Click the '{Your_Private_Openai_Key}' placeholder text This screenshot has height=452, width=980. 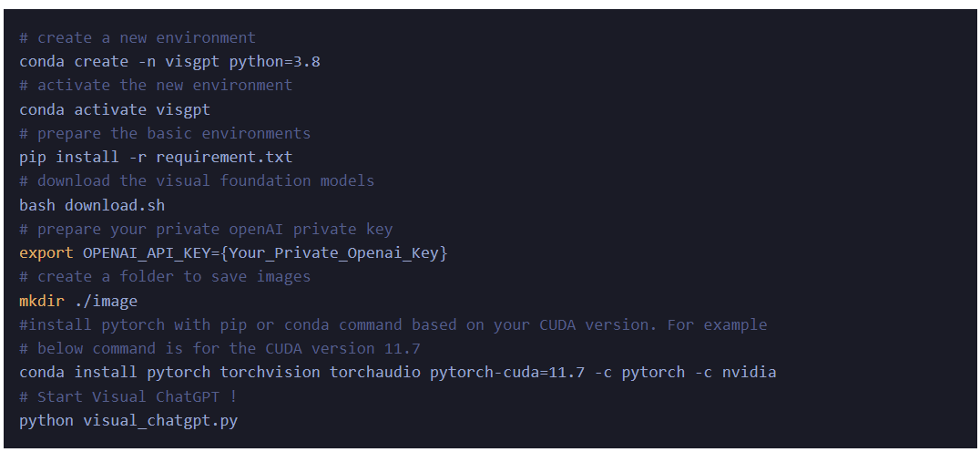click(333, 253)
